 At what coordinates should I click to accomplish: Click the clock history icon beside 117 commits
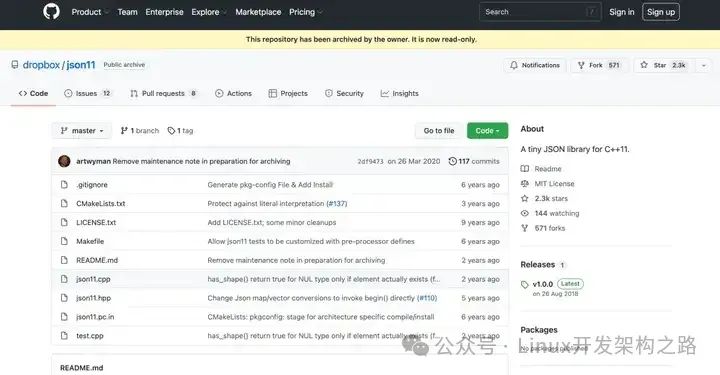point(452,161)
